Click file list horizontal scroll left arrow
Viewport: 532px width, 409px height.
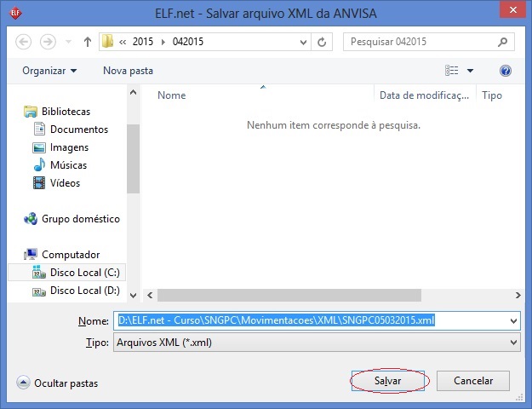click(150, 295)
